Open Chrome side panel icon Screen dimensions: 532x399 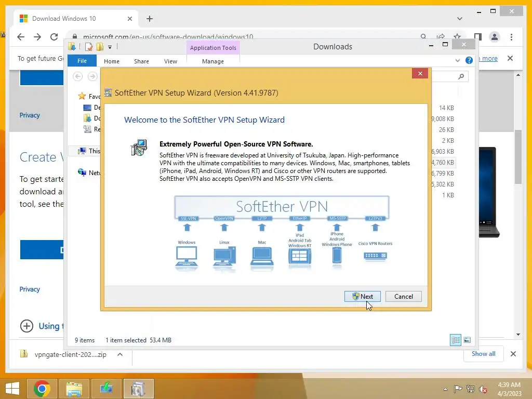coord(478,37)
